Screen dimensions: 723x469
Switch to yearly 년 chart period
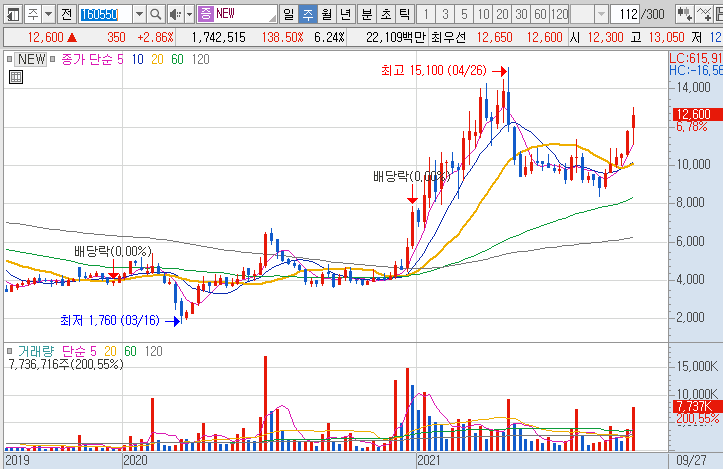click(345, 14)
